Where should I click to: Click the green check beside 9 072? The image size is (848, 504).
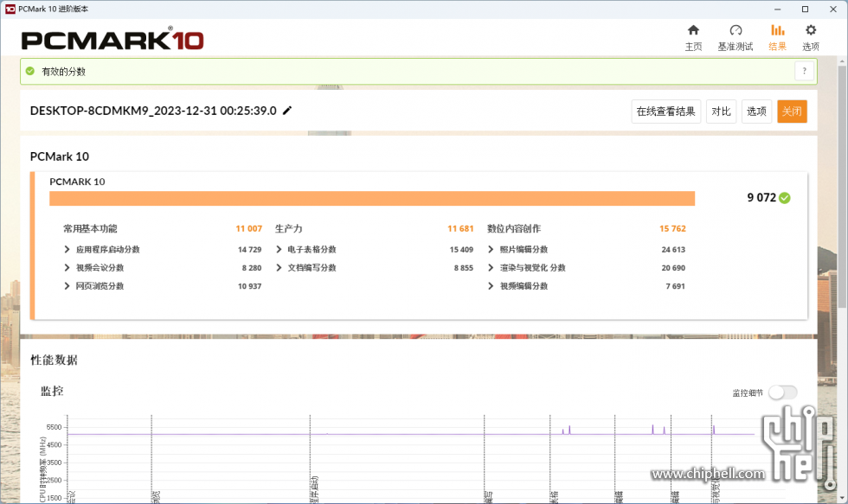pyautogui.click(x=785, y=198)
